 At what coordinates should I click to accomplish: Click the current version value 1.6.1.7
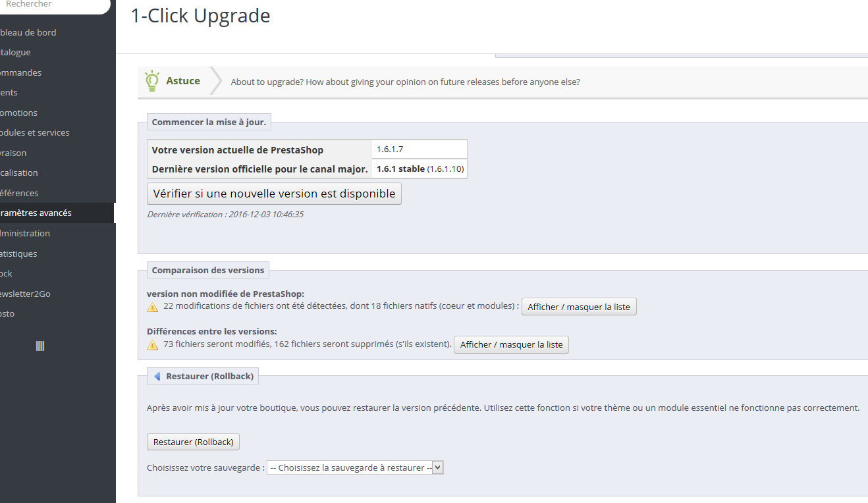[390, 149]
